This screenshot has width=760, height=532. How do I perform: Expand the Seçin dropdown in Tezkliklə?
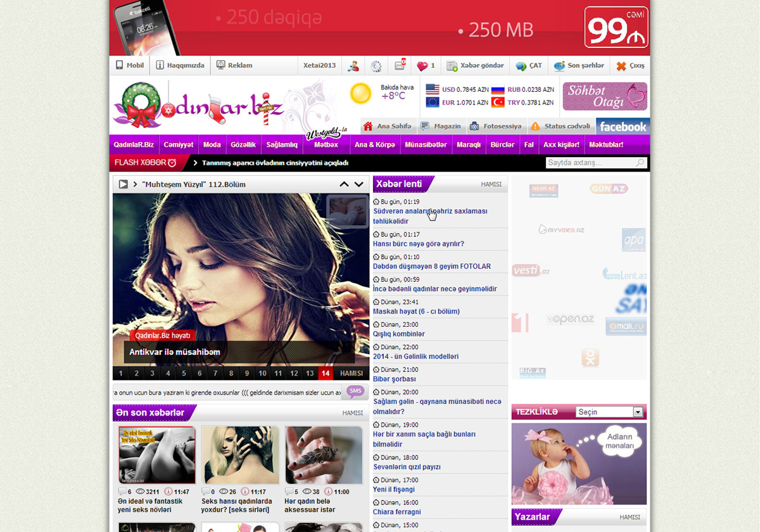(x=638, y=412)
